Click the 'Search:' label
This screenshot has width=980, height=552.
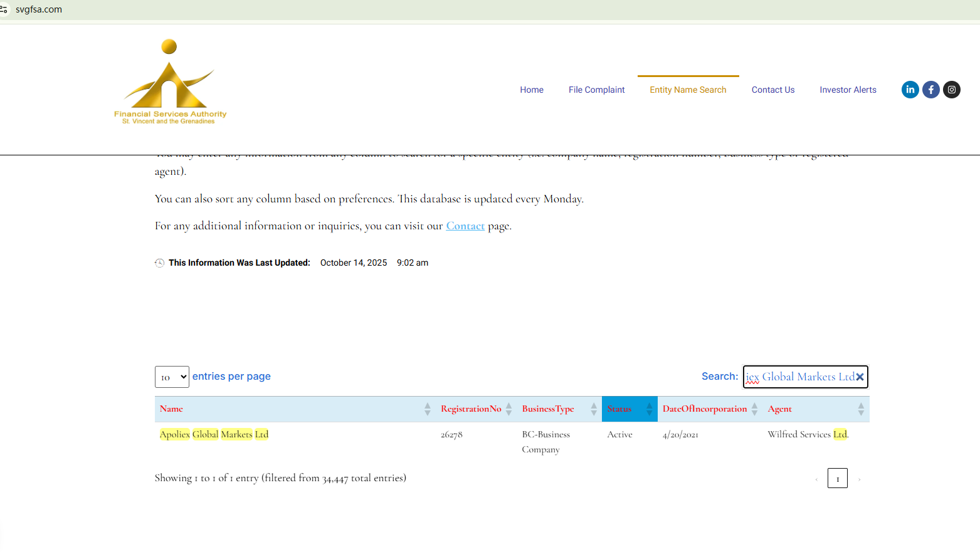point(720,376)
